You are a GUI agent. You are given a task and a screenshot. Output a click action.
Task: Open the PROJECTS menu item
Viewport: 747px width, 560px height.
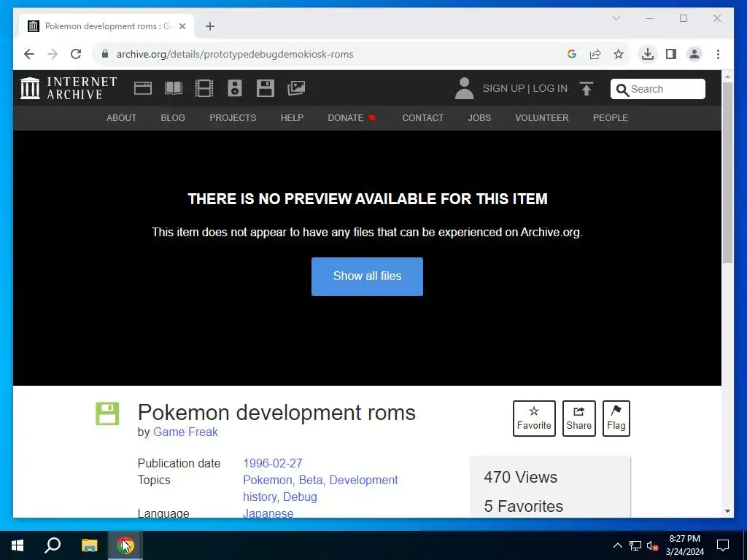233,118
